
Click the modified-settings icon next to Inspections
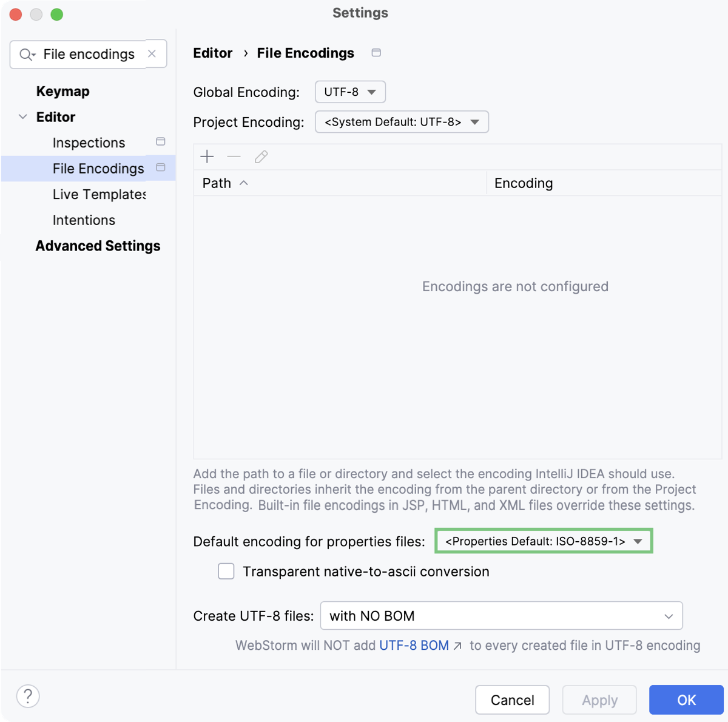tap(160, 141)
